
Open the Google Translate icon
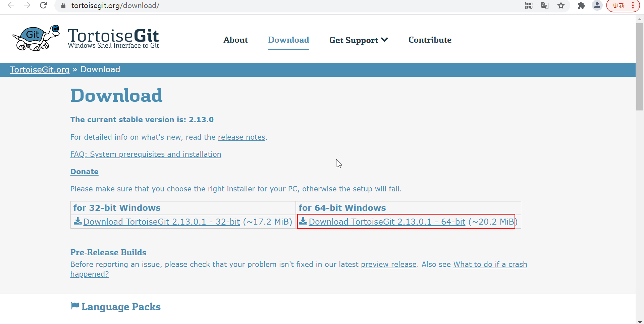[x=545, y=5]
